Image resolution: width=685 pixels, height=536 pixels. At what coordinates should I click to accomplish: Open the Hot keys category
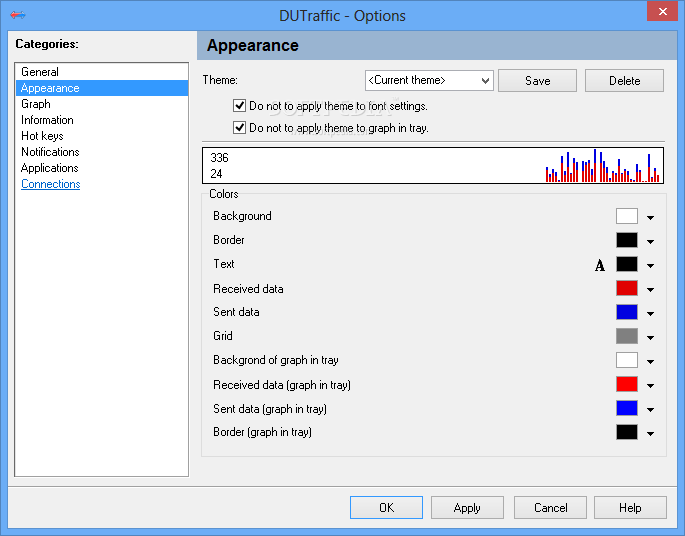[x=102, y=136]
